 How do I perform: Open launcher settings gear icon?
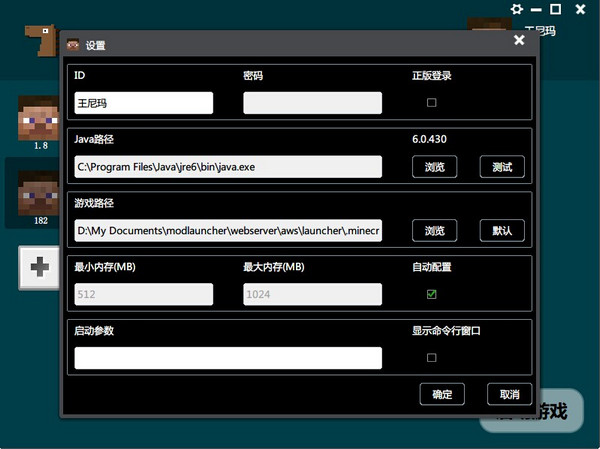pos(517,9)
